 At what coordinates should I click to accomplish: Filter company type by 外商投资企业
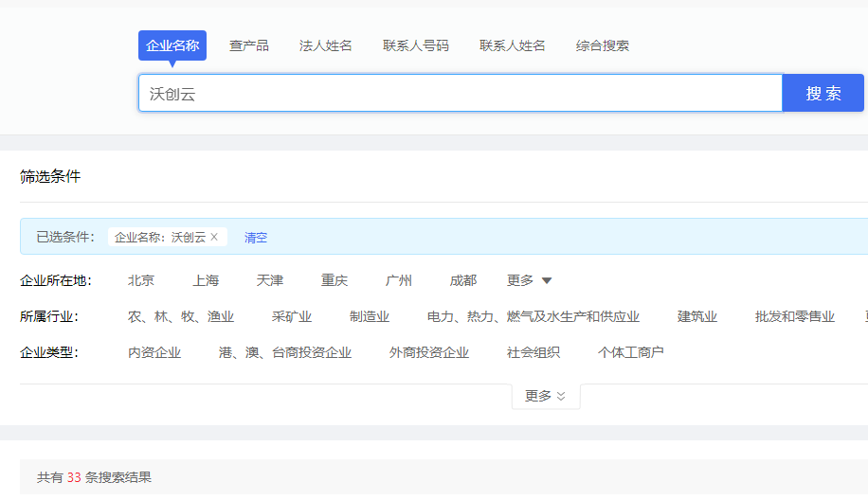(429, 352)
